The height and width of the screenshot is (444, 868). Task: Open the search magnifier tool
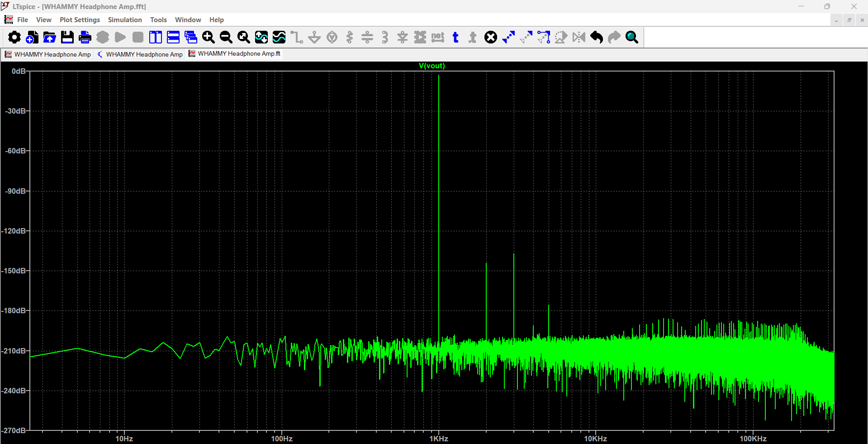pyautogui.click(x=632, y=37)
